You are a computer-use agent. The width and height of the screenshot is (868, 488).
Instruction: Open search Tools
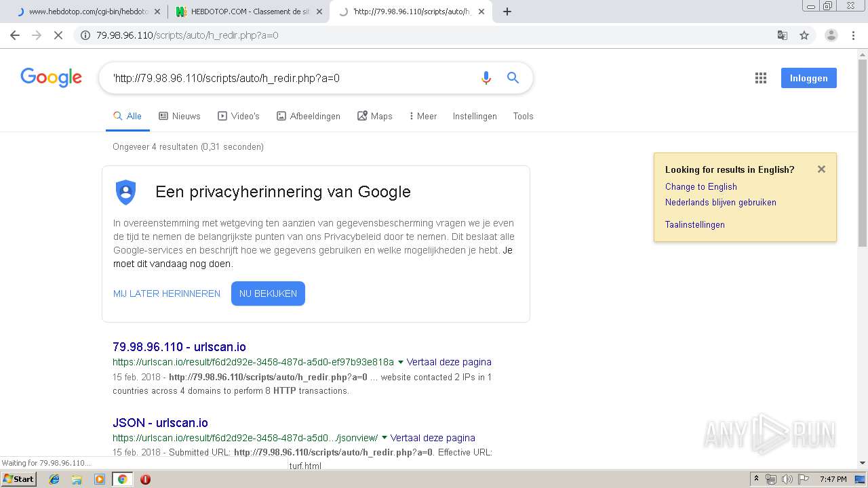click(x=523, y=116)
